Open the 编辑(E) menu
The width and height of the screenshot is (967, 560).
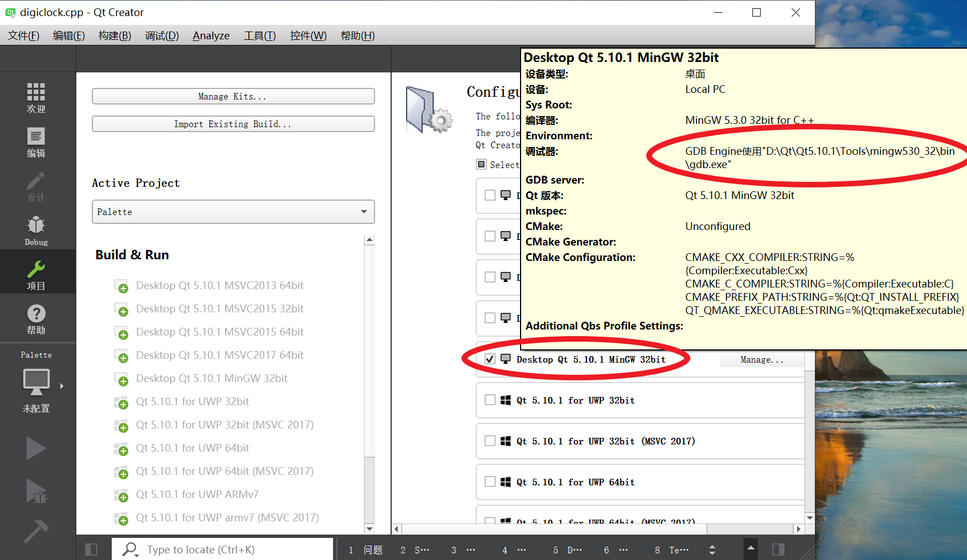pyautogui.click(x=69, y=35)
